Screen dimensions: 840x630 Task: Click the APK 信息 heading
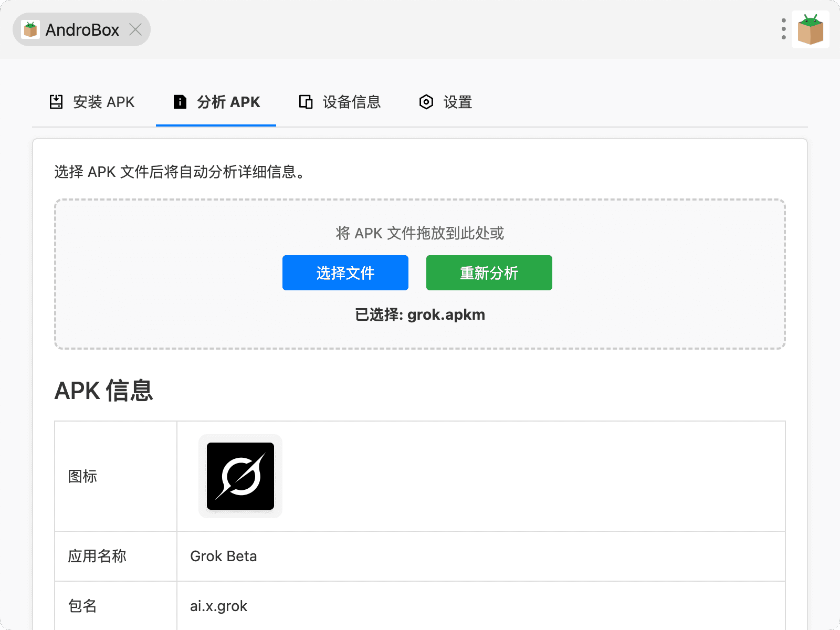[104, 391]
